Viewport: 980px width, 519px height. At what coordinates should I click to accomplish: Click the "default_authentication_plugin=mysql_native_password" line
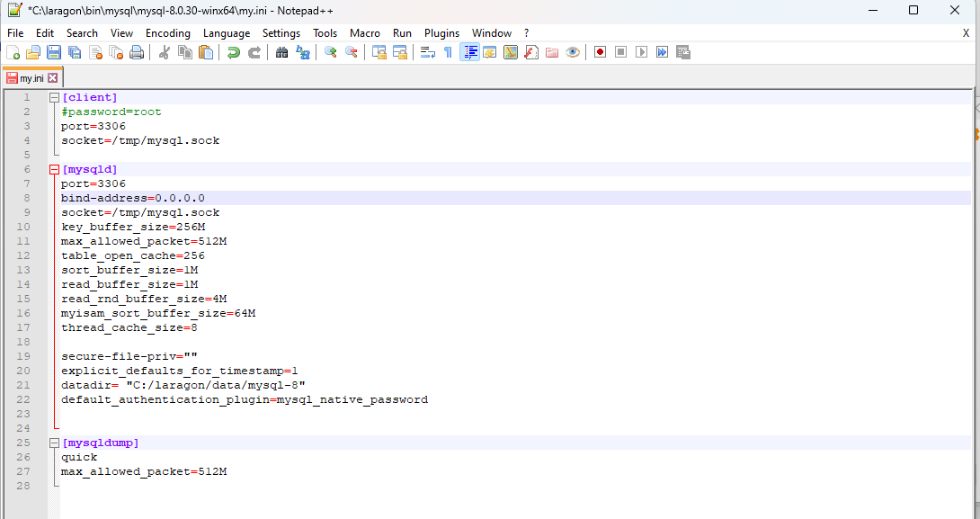tap(245, 399)
